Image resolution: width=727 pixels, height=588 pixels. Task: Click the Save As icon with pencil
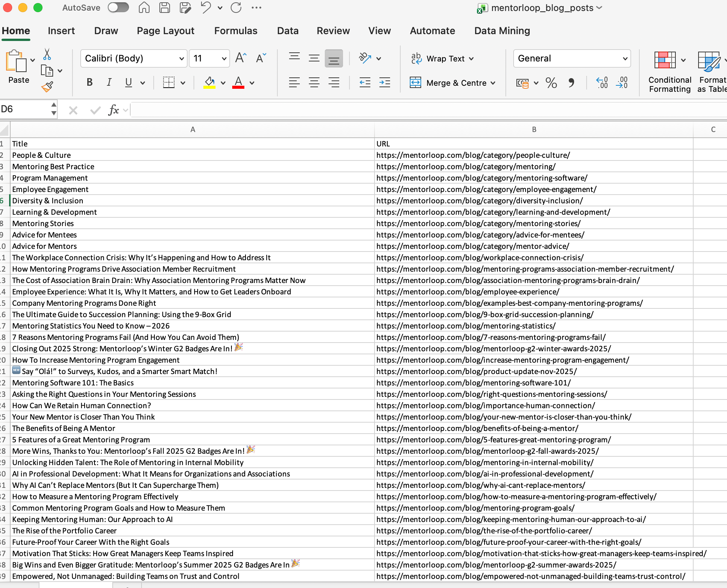click(x=185, y=8)
